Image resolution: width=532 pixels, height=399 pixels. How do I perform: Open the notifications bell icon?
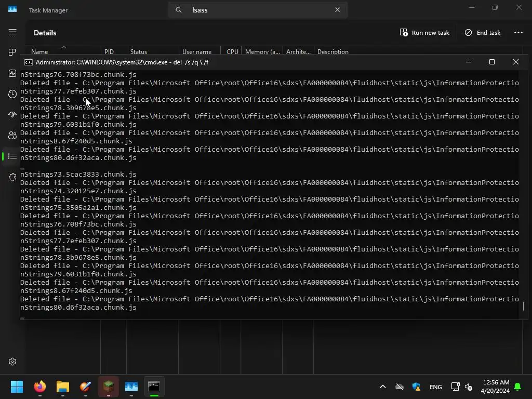[x=518, y=387]
